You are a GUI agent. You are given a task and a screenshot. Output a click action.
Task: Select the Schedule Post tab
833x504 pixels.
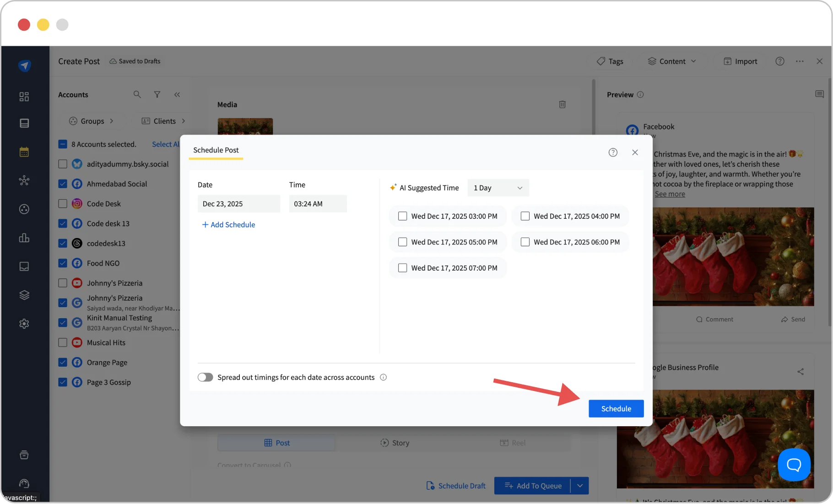[216, 150]
